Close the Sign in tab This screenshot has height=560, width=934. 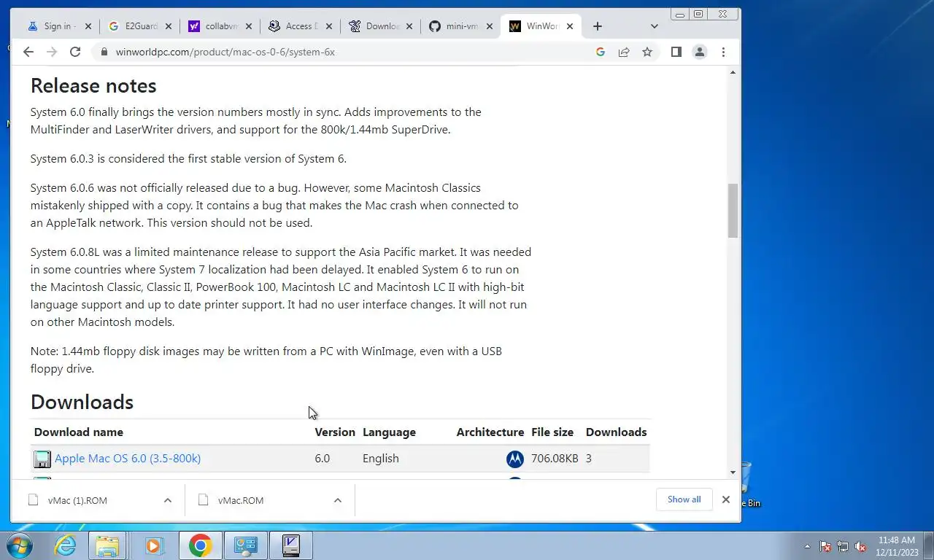tap(88, 26)
